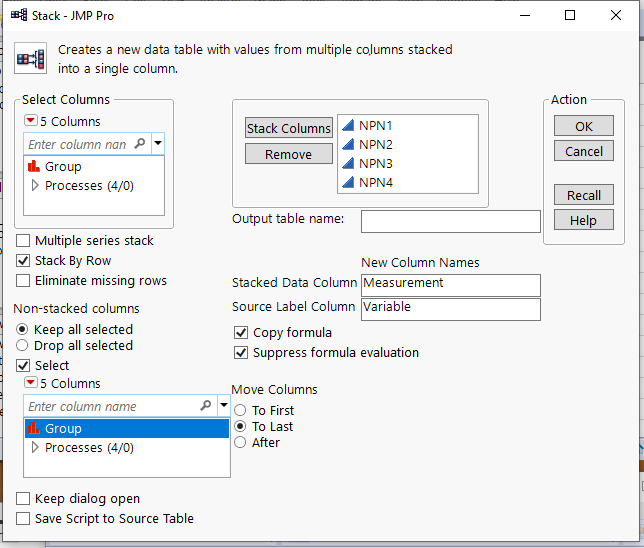Click the Recall button
This screenshot has width=644, height=548.
coord(583,195)
